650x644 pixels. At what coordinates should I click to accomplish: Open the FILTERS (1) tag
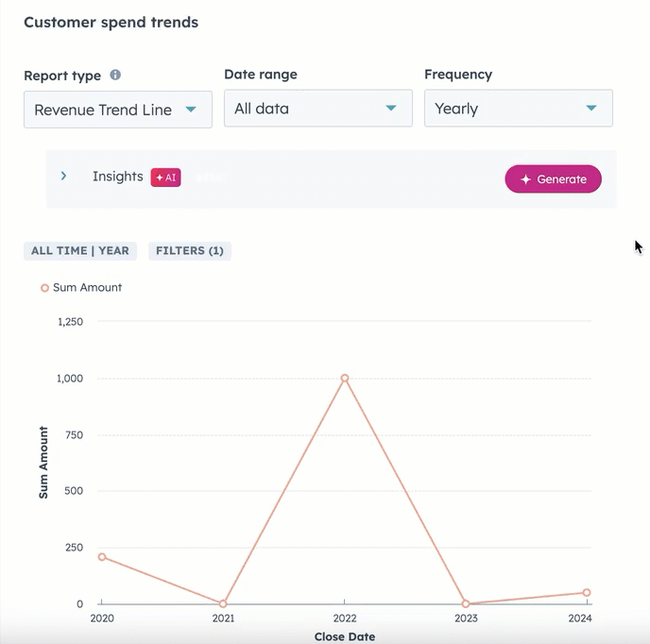[190, 251]
